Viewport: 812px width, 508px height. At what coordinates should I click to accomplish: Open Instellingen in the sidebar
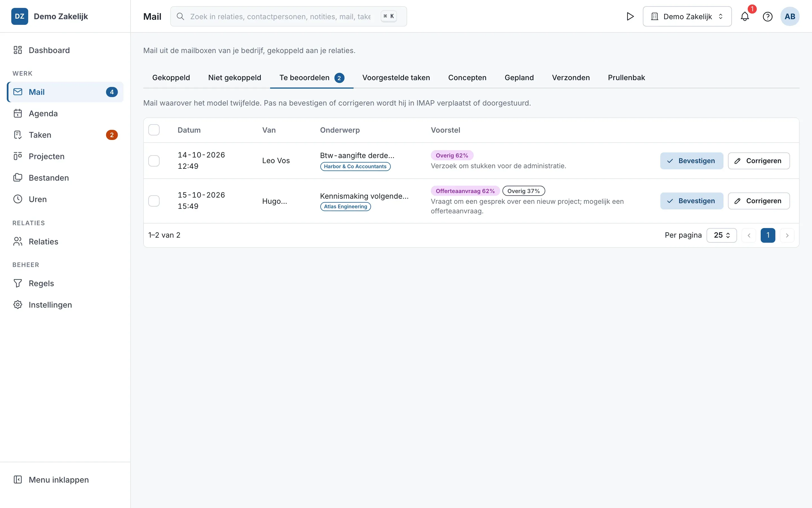[65, 305]
